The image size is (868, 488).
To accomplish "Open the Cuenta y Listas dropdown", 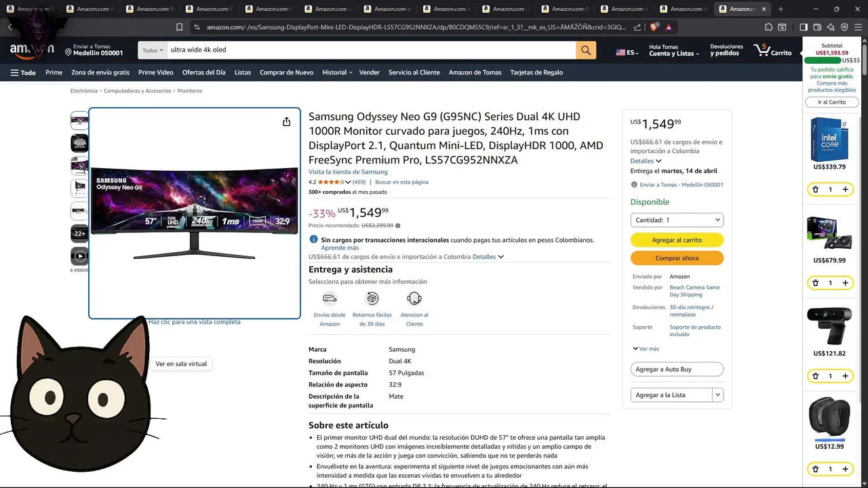I will (x=674, y=50).
